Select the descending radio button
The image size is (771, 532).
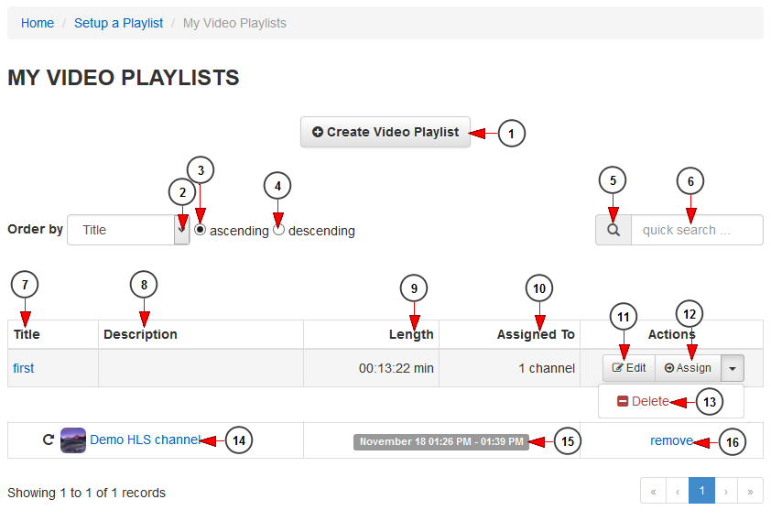[278, 230]
